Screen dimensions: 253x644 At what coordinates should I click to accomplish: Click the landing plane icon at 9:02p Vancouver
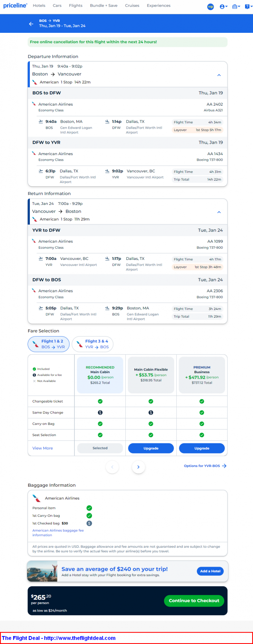[x=107, y=171]
